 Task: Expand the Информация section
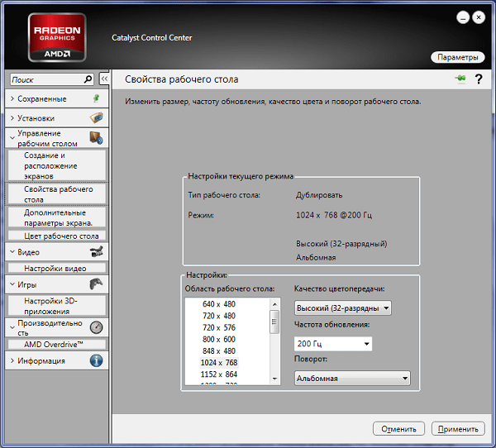pos(12,360)
